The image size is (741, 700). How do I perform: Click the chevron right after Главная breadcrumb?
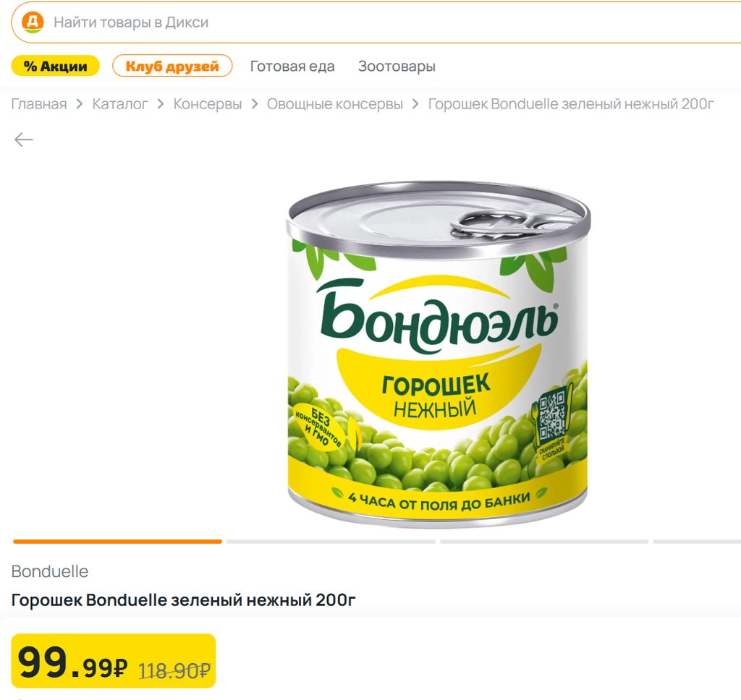80,104
